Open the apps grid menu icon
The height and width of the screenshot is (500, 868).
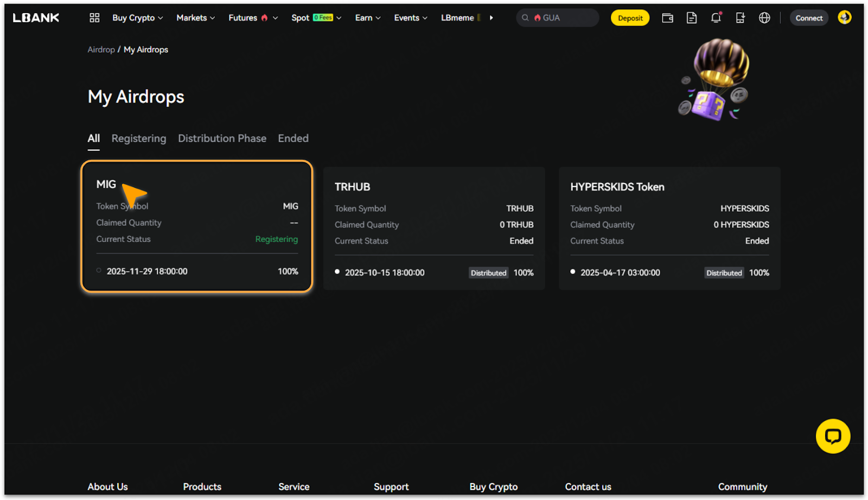coord(94,18)
